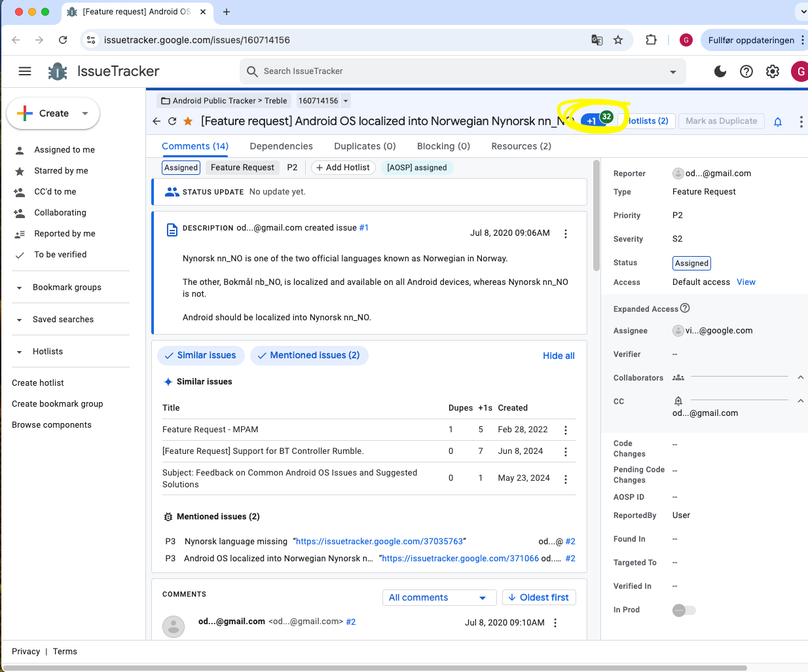This screenshot has height=672, width=808.
Task: Reload the browser page
Action: point(63,40)
